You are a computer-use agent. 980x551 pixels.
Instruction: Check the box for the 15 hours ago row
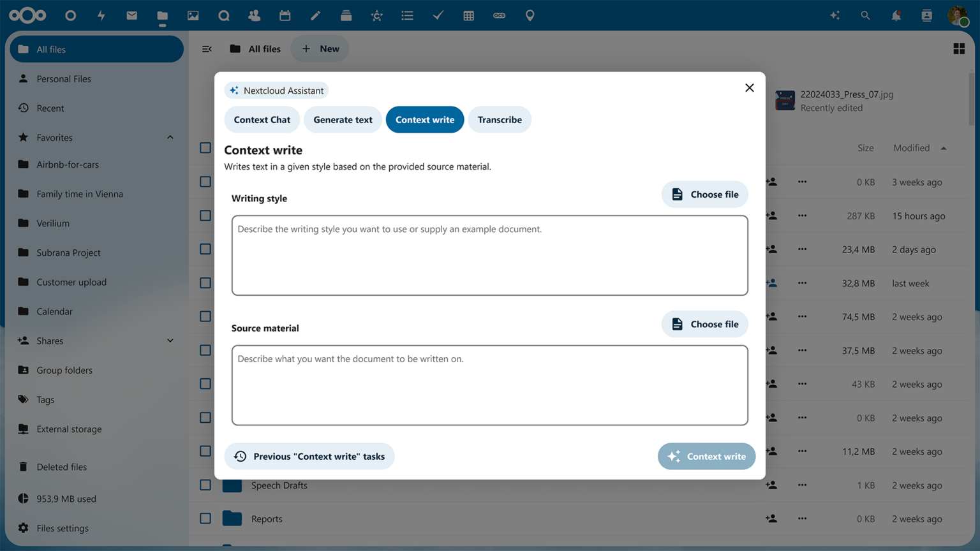click(x=205, y=216)
